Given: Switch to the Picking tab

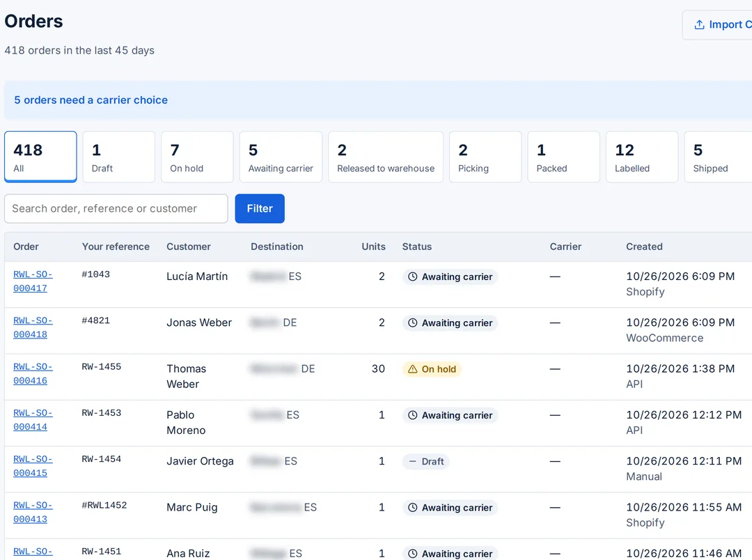Looking at the screenshot, I should (x=485, y=157).
